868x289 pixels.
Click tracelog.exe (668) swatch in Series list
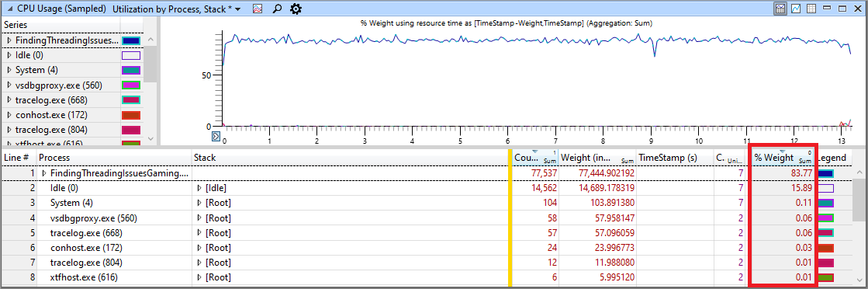(x=131, y=100)
